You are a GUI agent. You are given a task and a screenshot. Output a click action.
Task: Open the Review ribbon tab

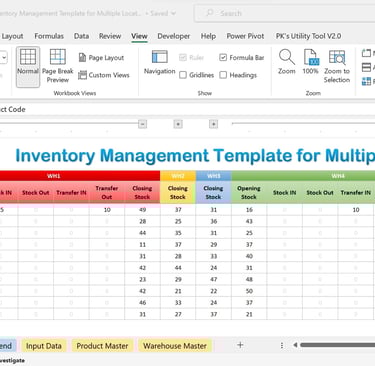point(110,36)
